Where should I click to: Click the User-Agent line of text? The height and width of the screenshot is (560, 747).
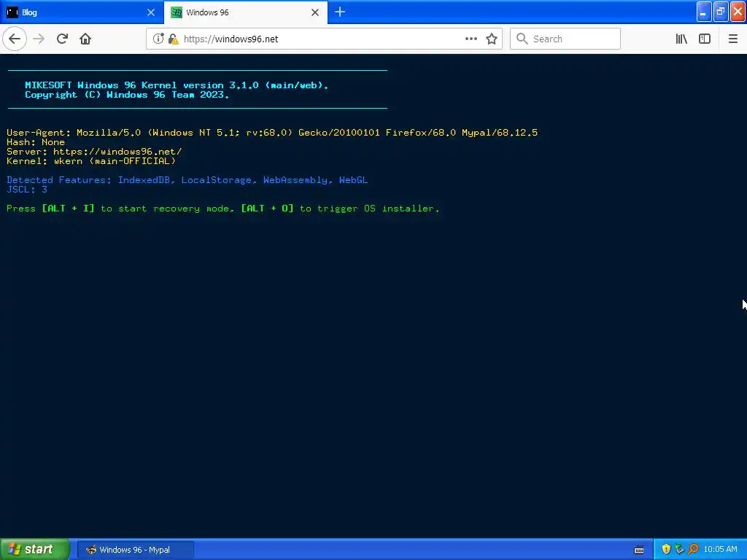coord(272,133)
